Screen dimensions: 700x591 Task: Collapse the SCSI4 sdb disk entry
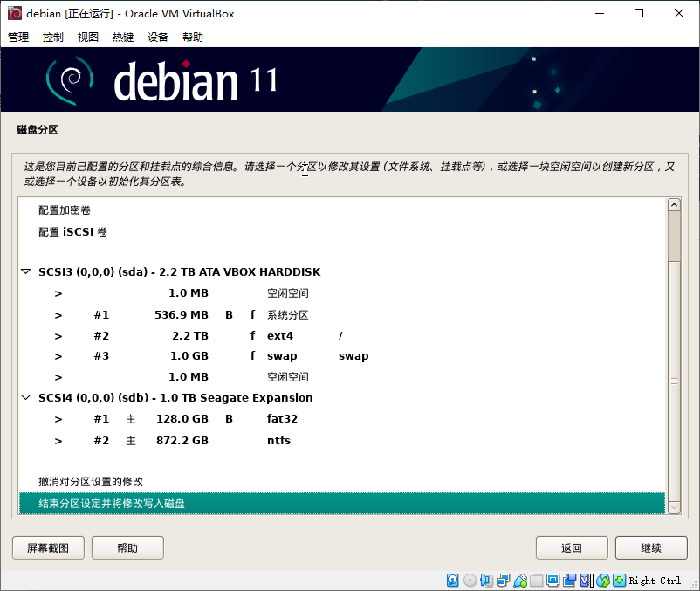26,397
